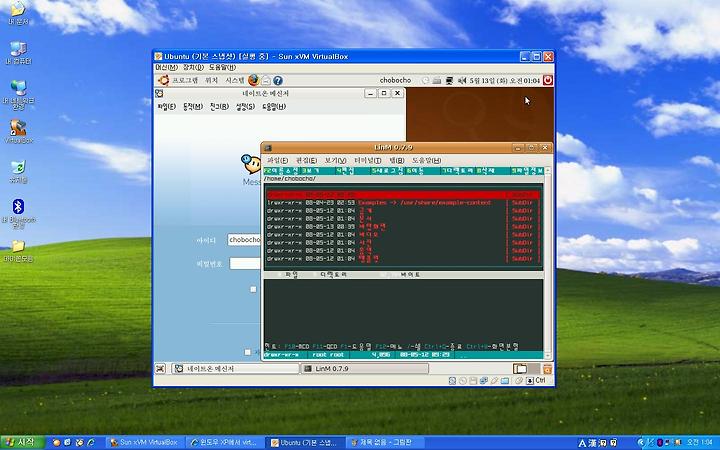This screenshot has width=720, height=450.
Task: Open 보기(V) menu in LinM terminal
Action: coord(335,160)
